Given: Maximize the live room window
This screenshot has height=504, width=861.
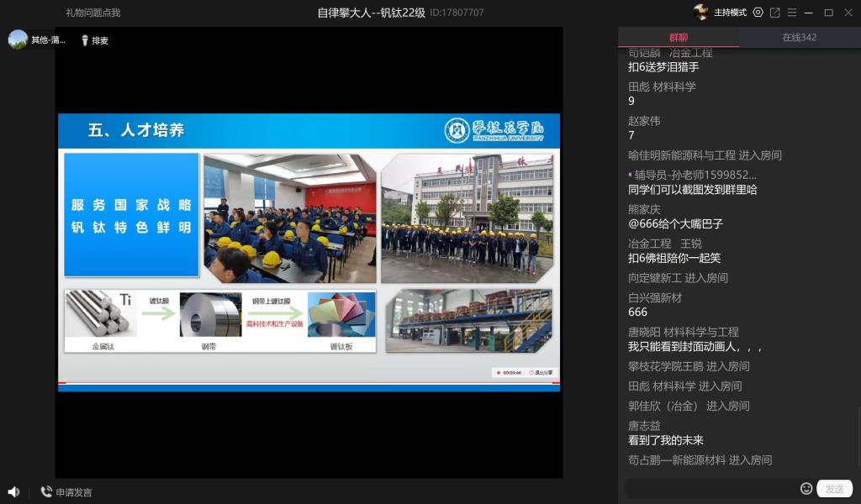Looking at the screenshot, I should point(828,13).
